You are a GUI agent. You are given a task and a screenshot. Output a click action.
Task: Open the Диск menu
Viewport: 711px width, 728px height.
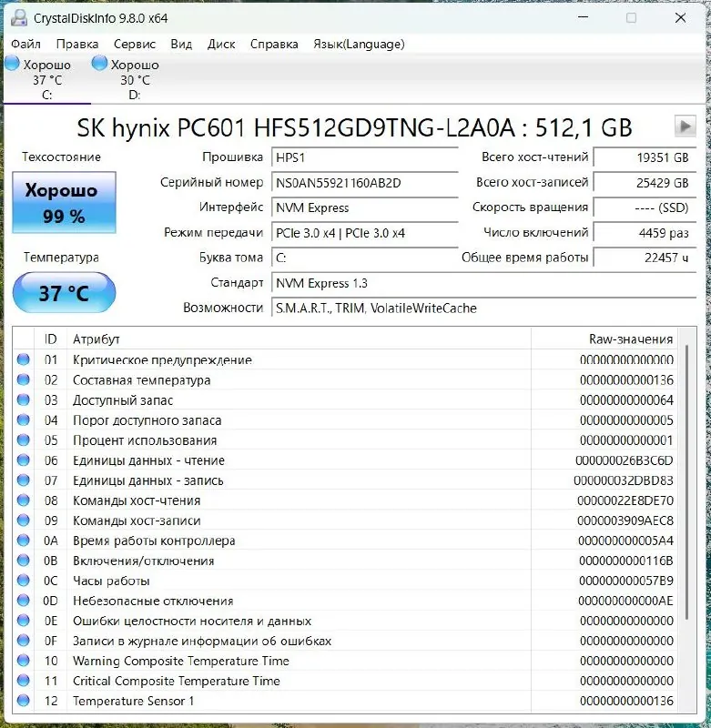[x=221, y=44]
